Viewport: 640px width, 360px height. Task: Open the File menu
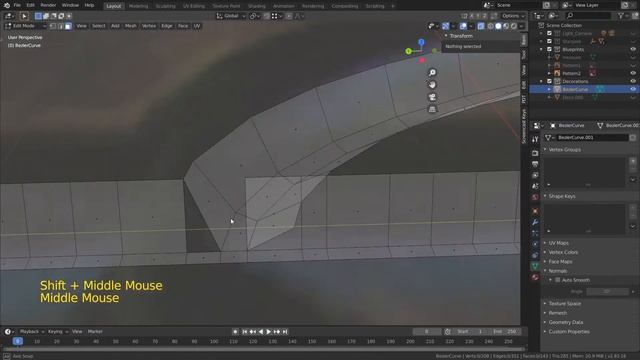tap(17, 5)
